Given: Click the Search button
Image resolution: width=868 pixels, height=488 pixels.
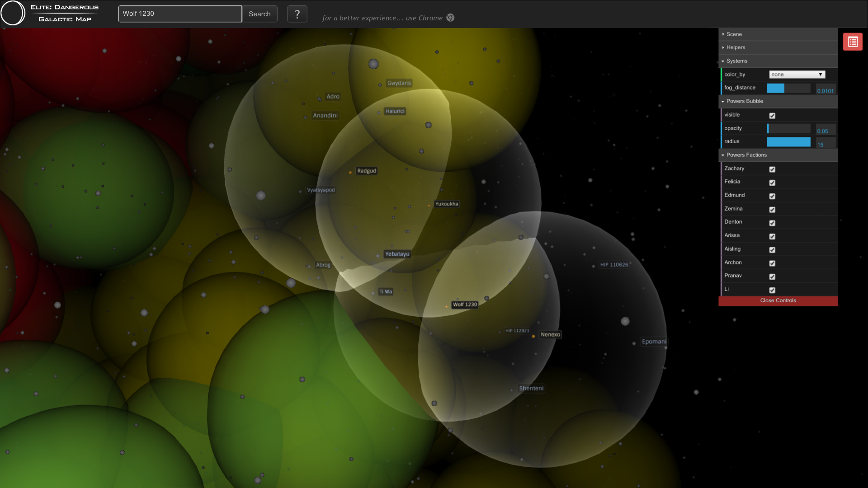Looking at the screenshot, I should (x=259, y=14).
